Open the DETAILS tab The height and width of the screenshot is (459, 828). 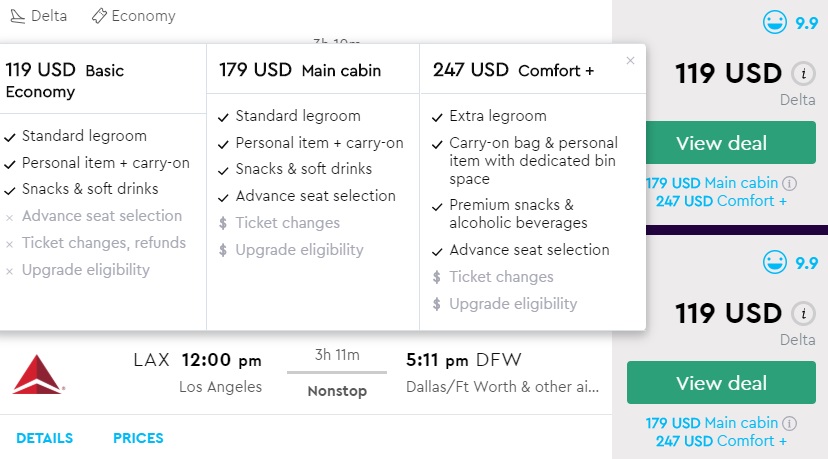click(44, 438)
